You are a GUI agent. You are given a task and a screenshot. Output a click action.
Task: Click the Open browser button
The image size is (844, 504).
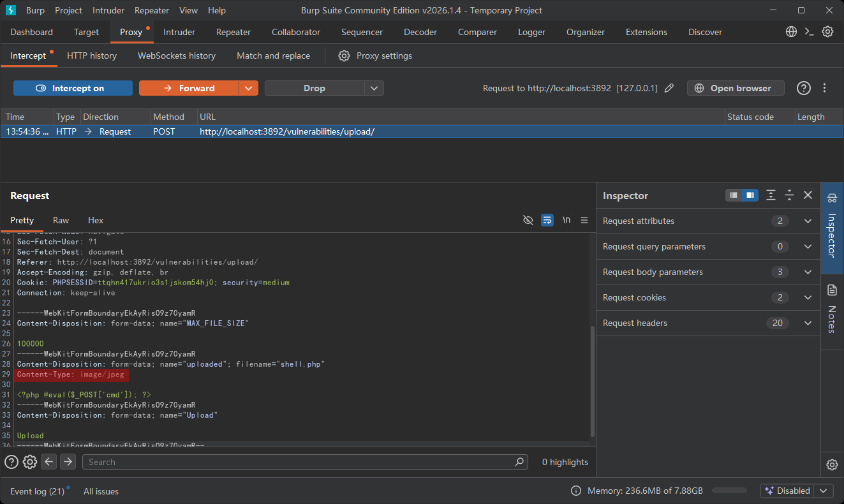736,88
